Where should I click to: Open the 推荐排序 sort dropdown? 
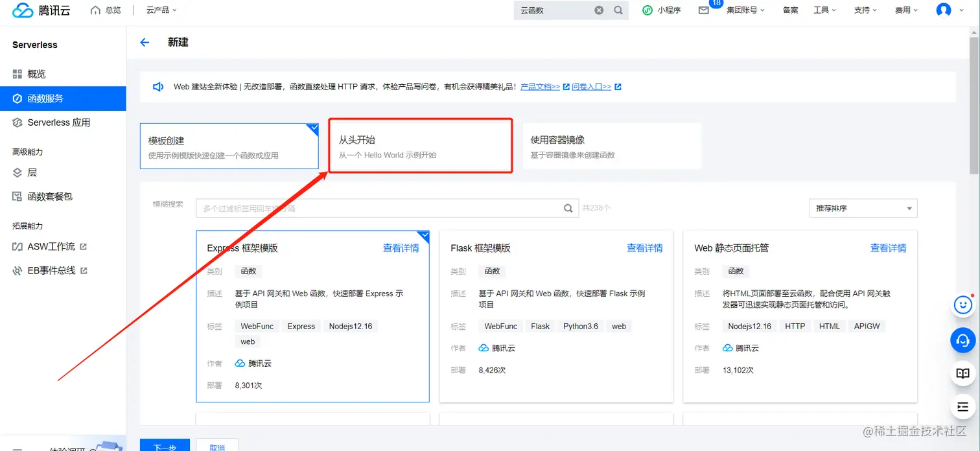(x=863, y=208)
